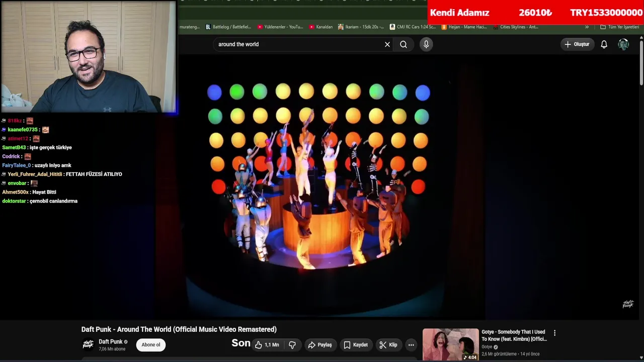Open options for the Gotye suggestion
The width and height of the screenshot is (644, 362).
(555, 333)
